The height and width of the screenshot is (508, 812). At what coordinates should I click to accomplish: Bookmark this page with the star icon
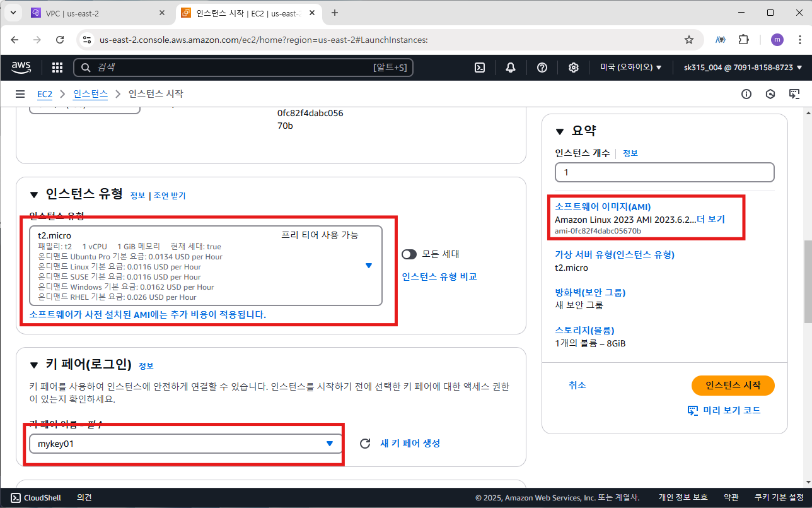pos(689,40)
